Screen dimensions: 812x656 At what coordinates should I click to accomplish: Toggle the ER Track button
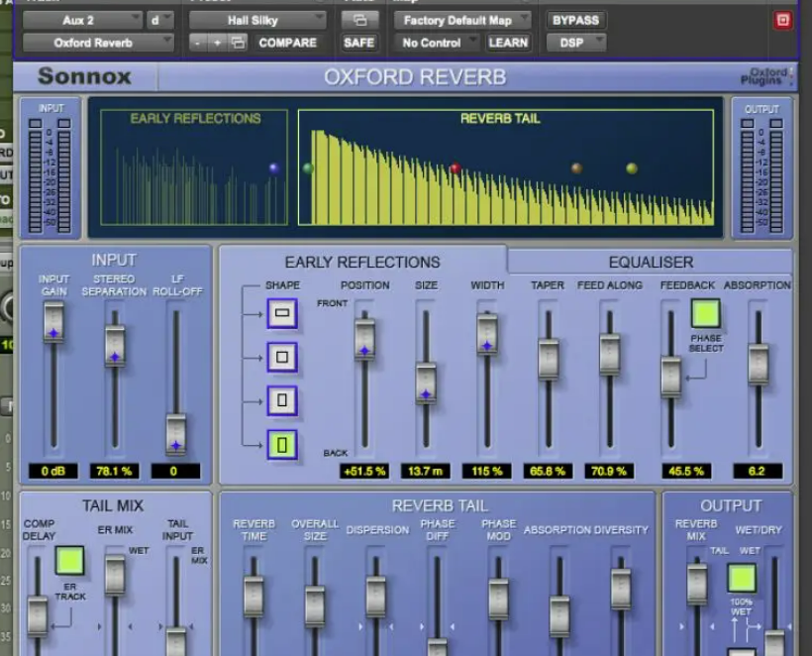click(x=69, y=560)
